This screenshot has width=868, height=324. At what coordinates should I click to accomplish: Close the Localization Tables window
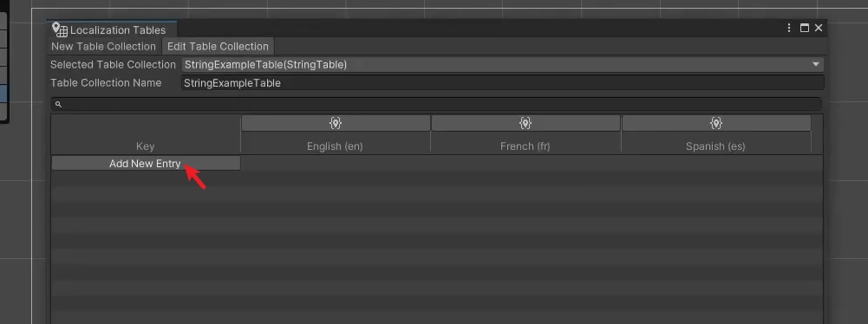[x=819, y=28]
